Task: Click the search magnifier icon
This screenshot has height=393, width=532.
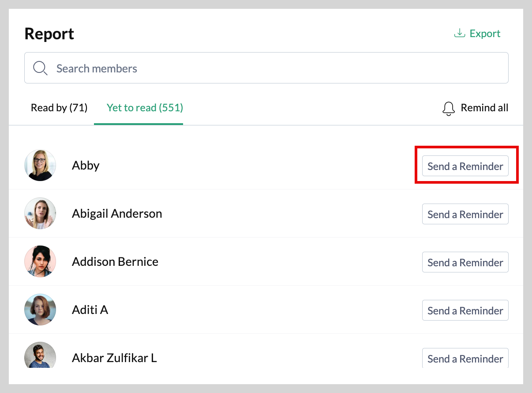Action: (x=40, y=68)
